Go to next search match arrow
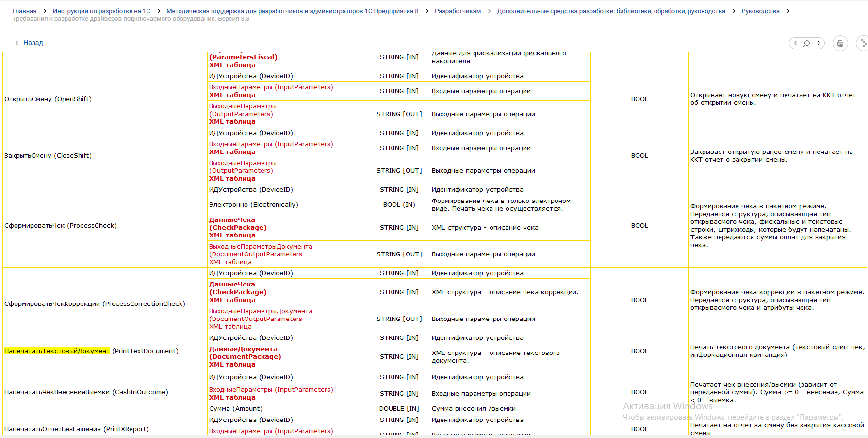The image size is (868, 438). click(x=819, y=43)
